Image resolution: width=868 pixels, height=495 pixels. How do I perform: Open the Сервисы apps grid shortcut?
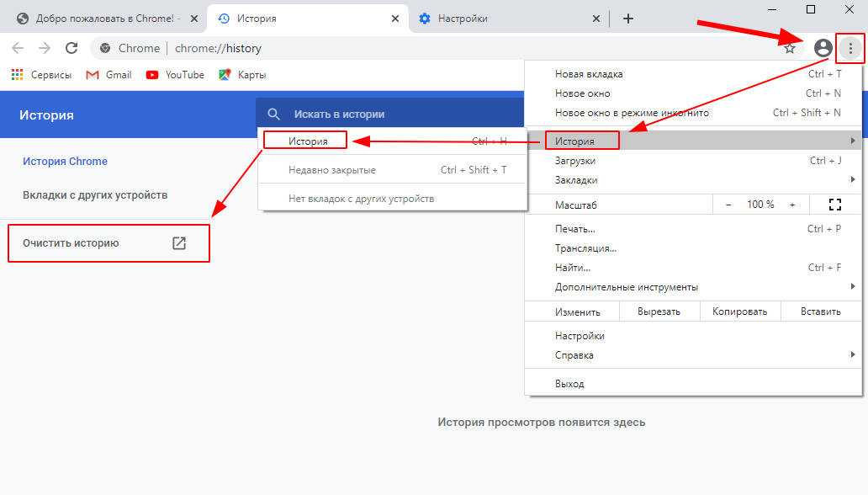41,75
